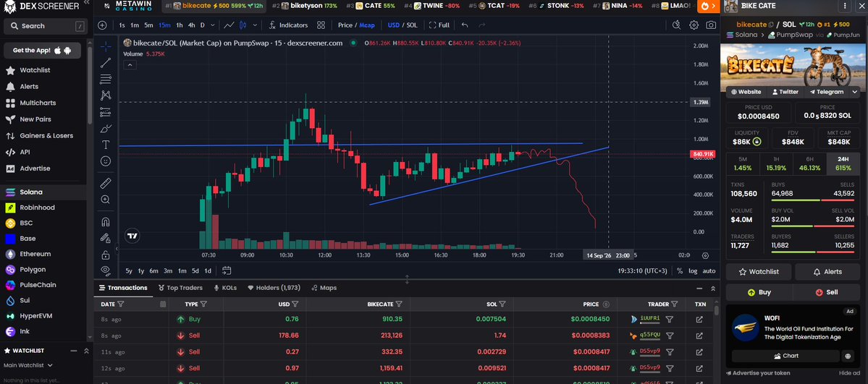Undo the last chart action
Image resolution: width=868 pixels, height=384 pixels.
[x=465, y=25]
